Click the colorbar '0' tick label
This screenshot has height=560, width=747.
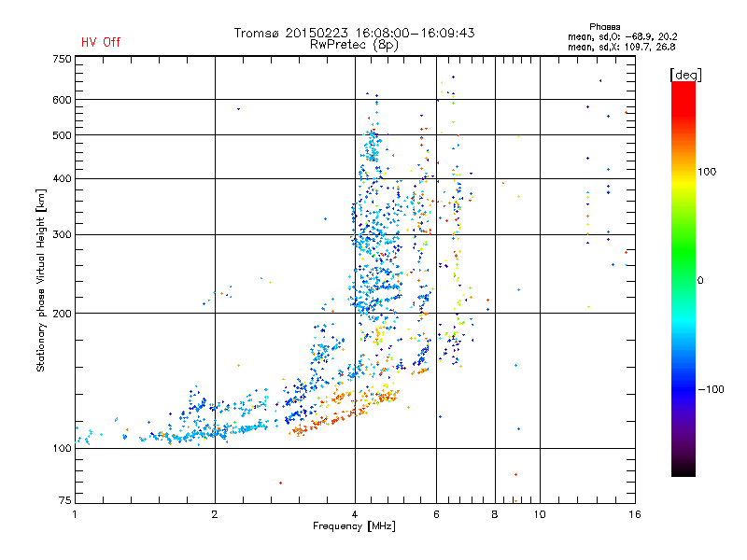(x=700, y=281)
